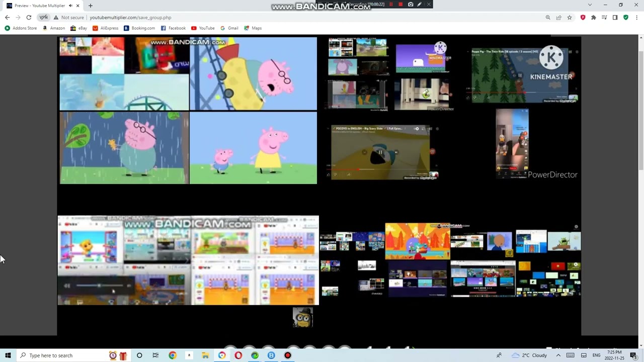Show hidden system tray icons
This screenshot has height=362, width=644.
(x=558, y=355)
